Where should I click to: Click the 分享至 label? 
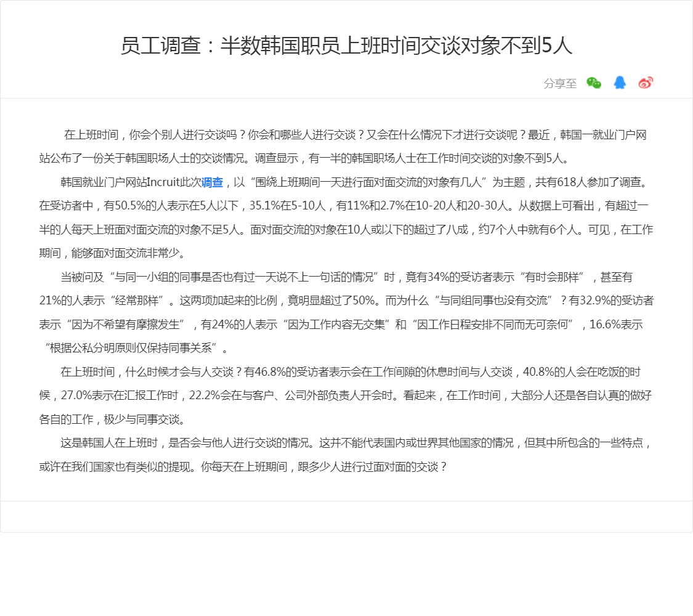coord(560,84)
